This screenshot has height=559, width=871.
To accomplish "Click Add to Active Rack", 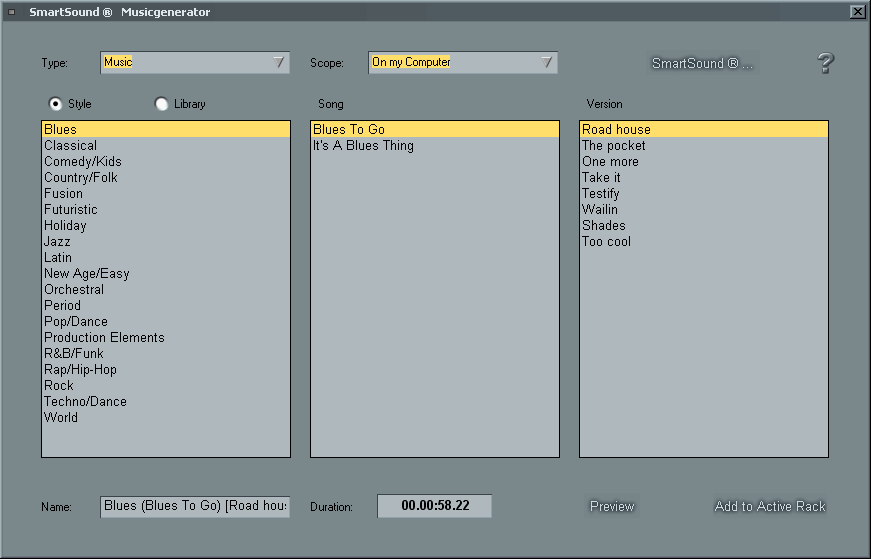I will [770, 506].
